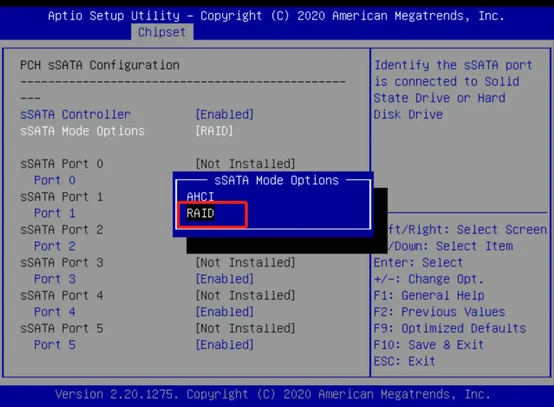This screenshot has width=554, height=407.
Task: Select the Port 3 setting label
Action: [55, 279]
